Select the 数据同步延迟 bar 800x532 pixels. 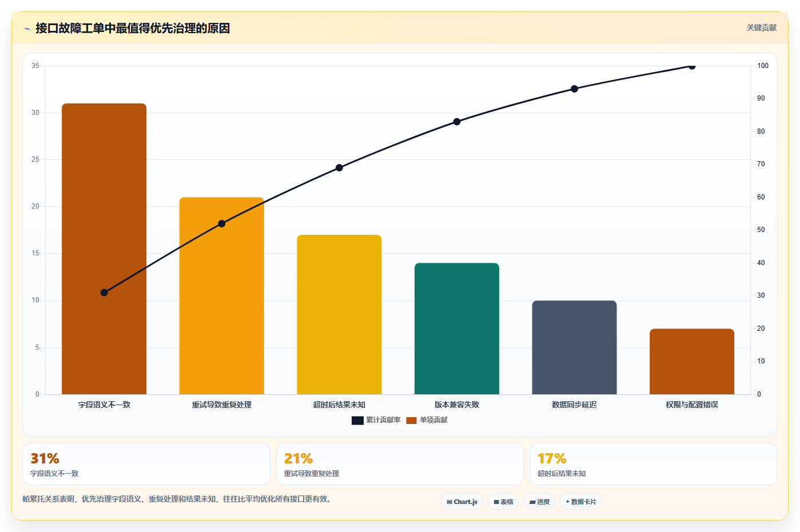coord(574,347)
